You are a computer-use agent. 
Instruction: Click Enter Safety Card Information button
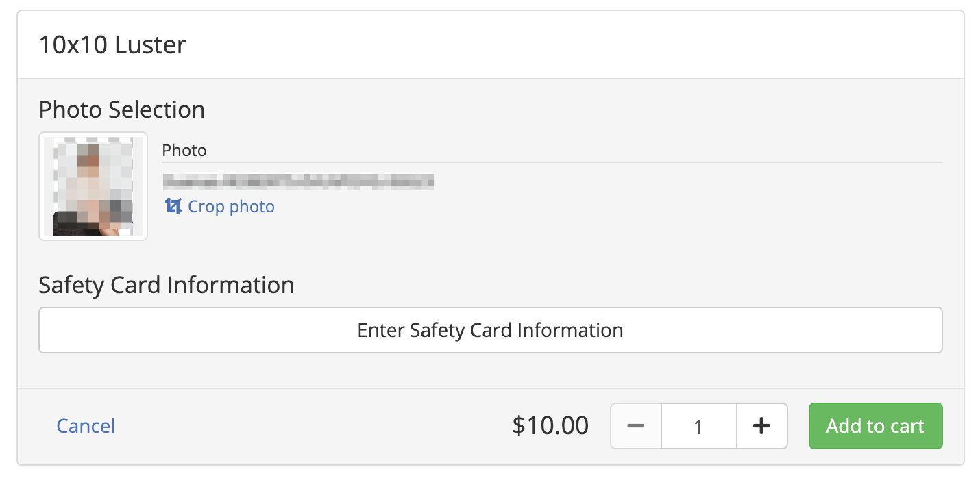click(491, 330)
